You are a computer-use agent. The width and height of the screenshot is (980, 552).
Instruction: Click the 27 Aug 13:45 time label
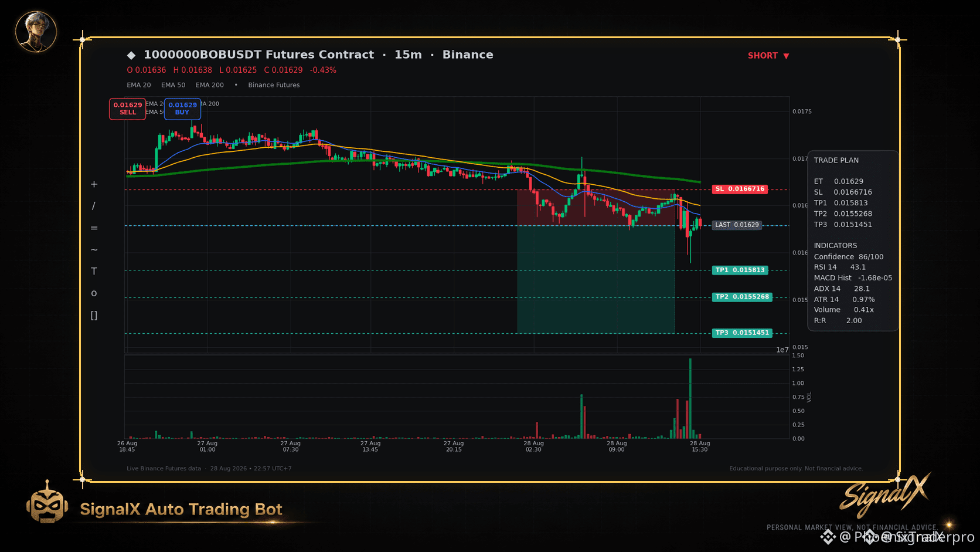pyautogui.click(x=370, y=446)
